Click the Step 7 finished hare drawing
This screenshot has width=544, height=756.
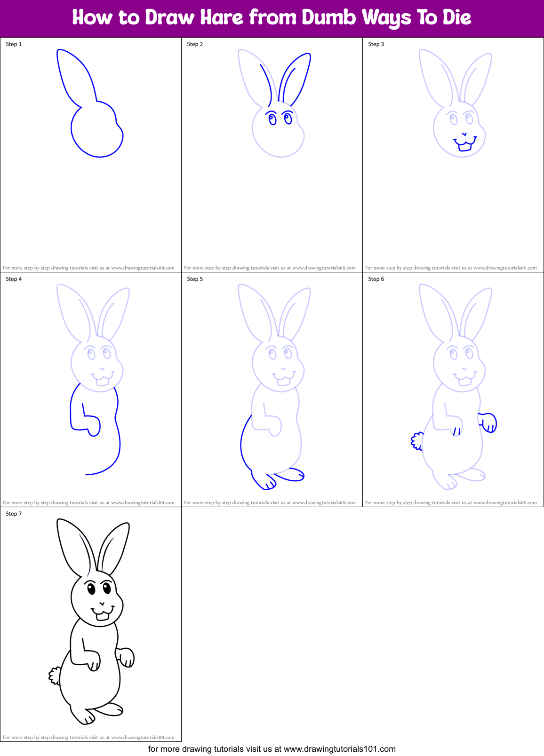pyautogui.click(x=91, y=621)
